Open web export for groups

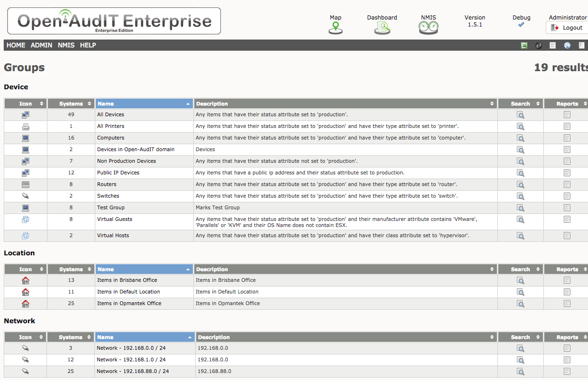pyautogui.click(x=567, y=45)
